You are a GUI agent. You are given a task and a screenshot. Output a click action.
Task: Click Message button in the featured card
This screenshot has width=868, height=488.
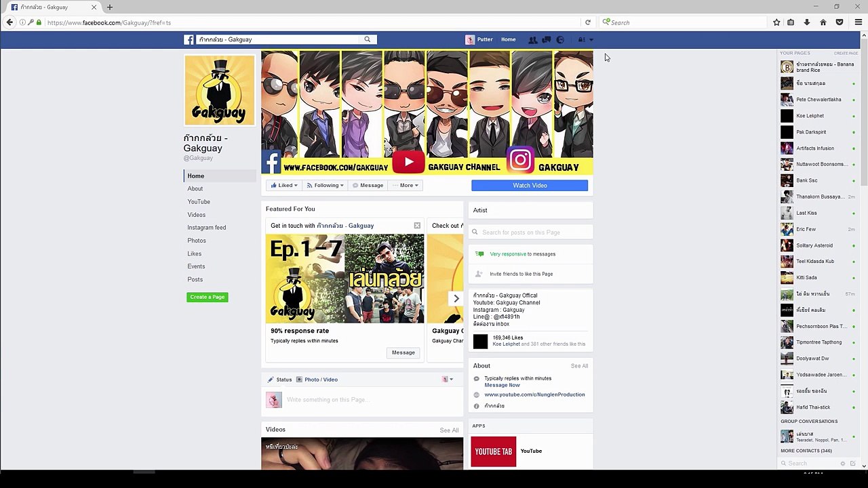[x=403, y=352]
